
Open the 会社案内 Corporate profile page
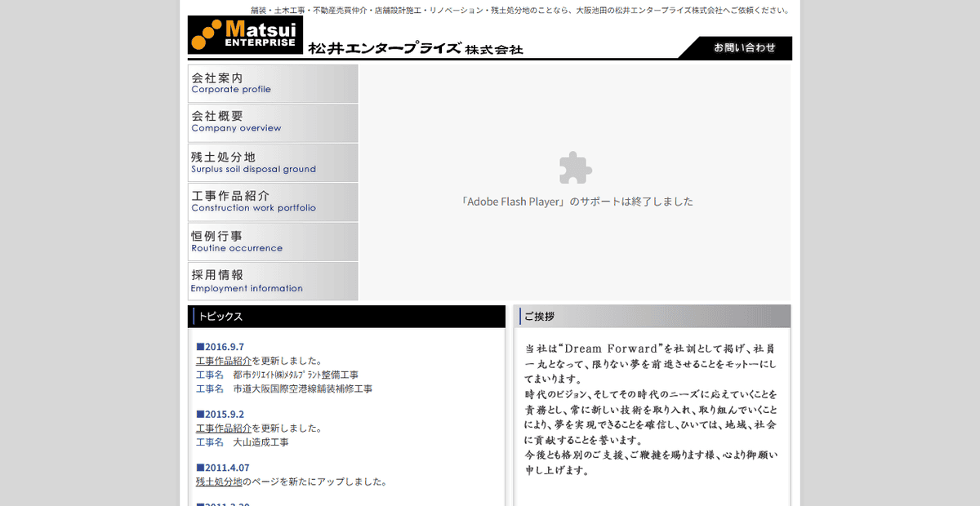click(x=273, y=82)
